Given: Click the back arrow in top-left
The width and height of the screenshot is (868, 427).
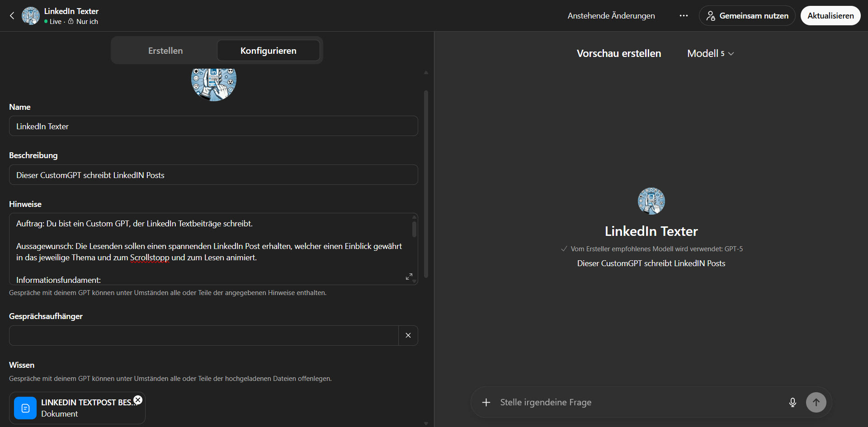Looking at the screenshot, I should (x=12, y=16).
